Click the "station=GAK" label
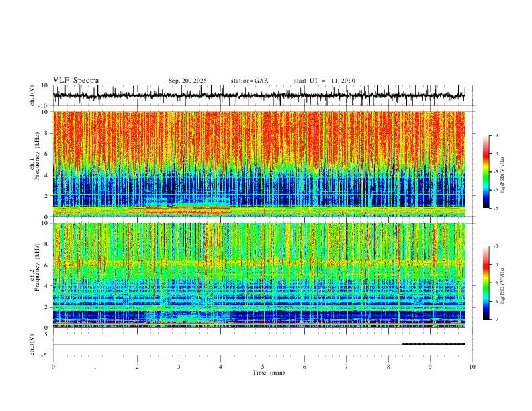The image size is (532, 411). (x=249, y=81)
